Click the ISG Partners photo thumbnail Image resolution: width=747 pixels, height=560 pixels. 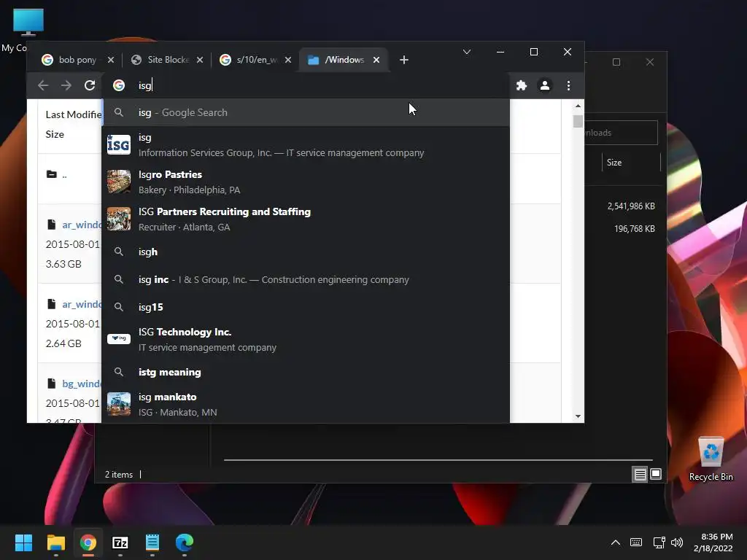[119, 219]
